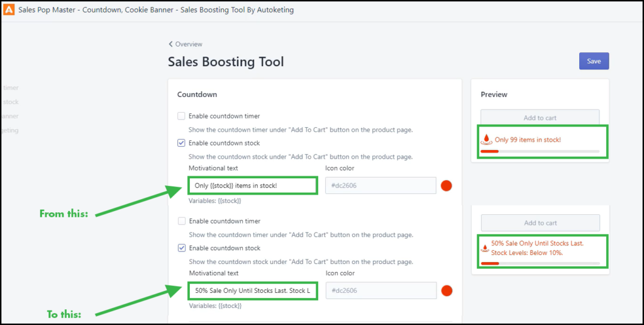The width and height of the screenshot is (644, 325).
Task: Go back via the Overview chevron link
Action: 186,44
